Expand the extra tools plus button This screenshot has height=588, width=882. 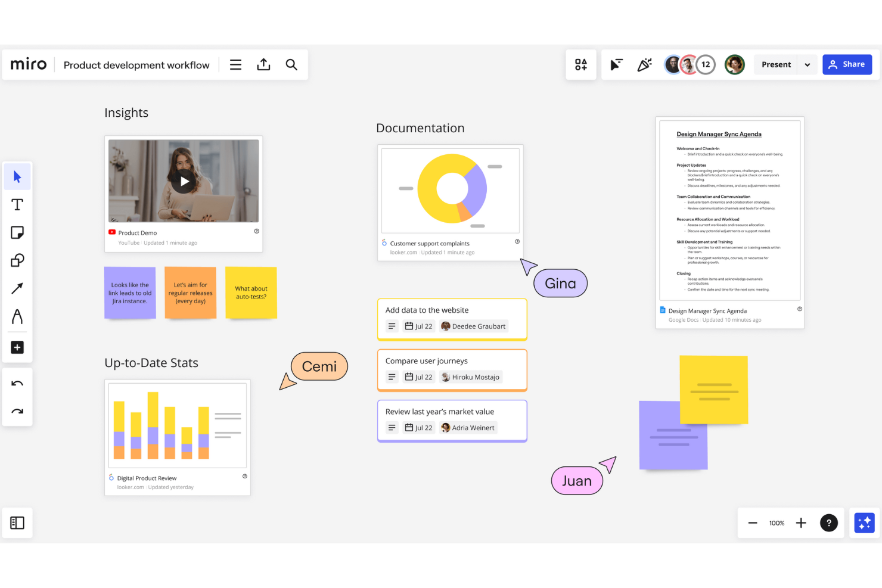(17, 347)
